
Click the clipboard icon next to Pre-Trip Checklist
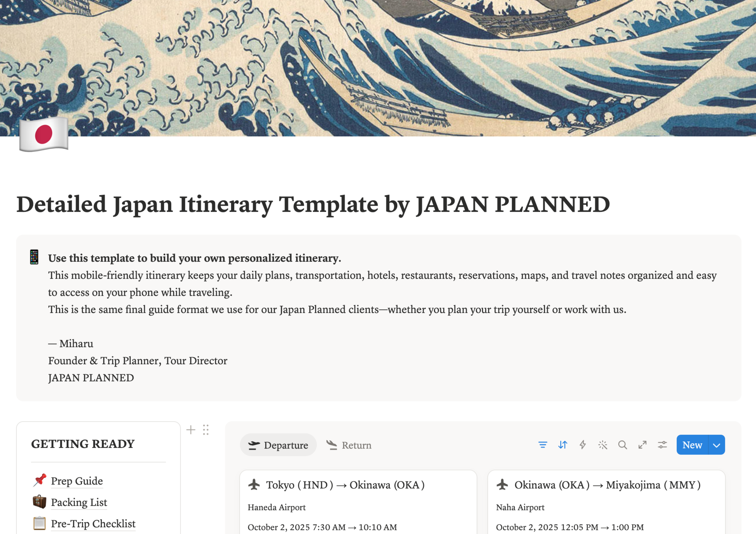point(40,523)
